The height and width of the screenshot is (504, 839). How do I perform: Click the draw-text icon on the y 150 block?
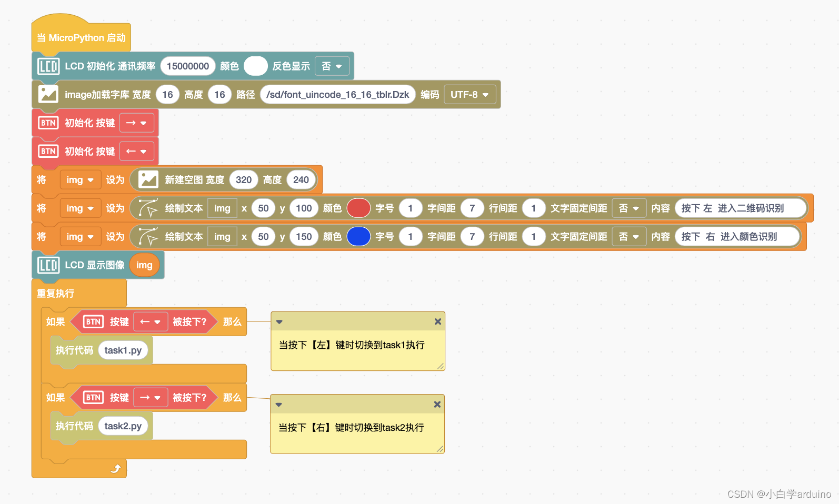[x=148, y=237]
